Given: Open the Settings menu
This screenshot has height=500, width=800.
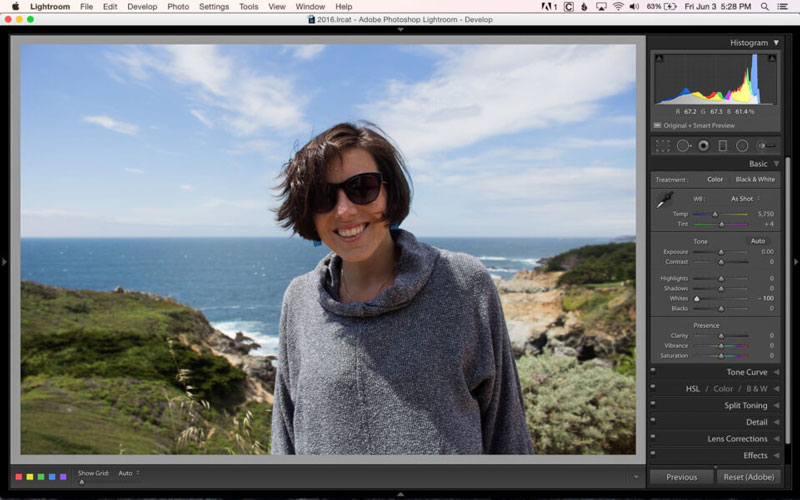Looking at the screenshot, I should 213,6.
